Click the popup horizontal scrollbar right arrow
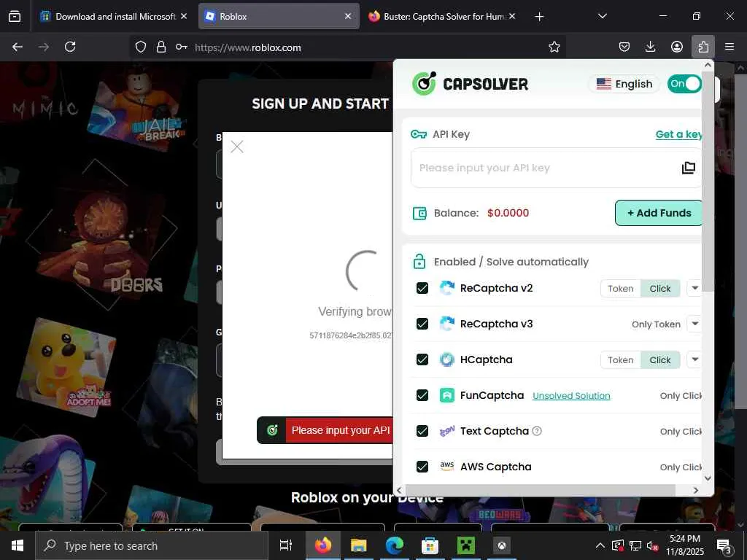This screenshot has height=560, width=747. click(695, 490)
